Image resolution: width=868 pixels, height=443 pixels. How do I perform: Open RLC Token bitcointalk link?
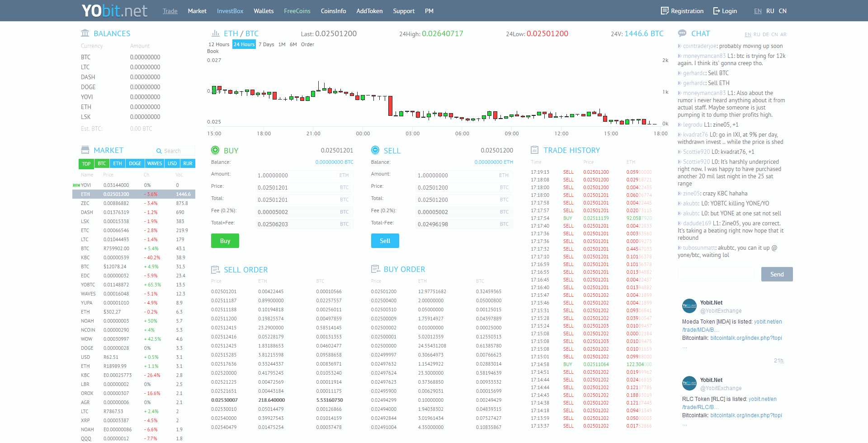pyautogui.click(x=746, y=415)
